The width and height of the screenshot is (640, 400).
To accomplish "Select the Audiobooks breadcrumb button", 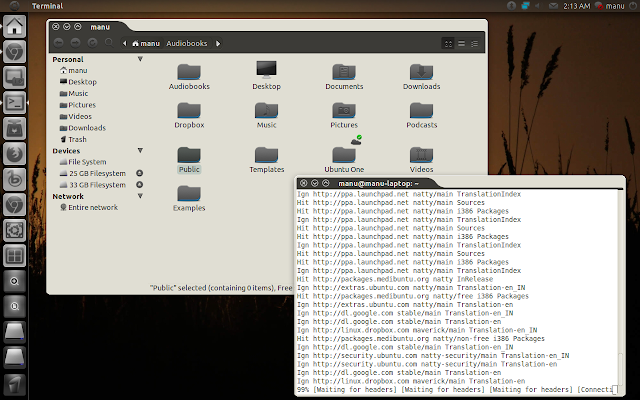I will click(187, 43).
